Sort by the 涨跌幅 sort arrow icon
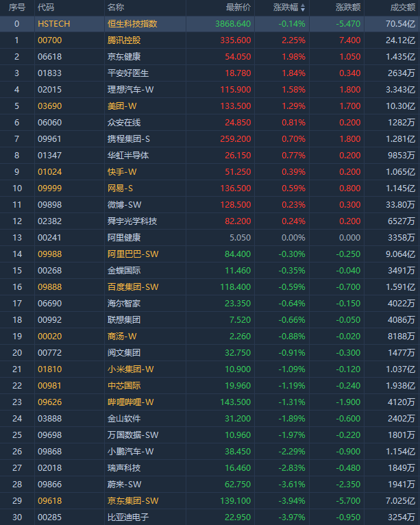The image size is (420, 525). point(303,8)
